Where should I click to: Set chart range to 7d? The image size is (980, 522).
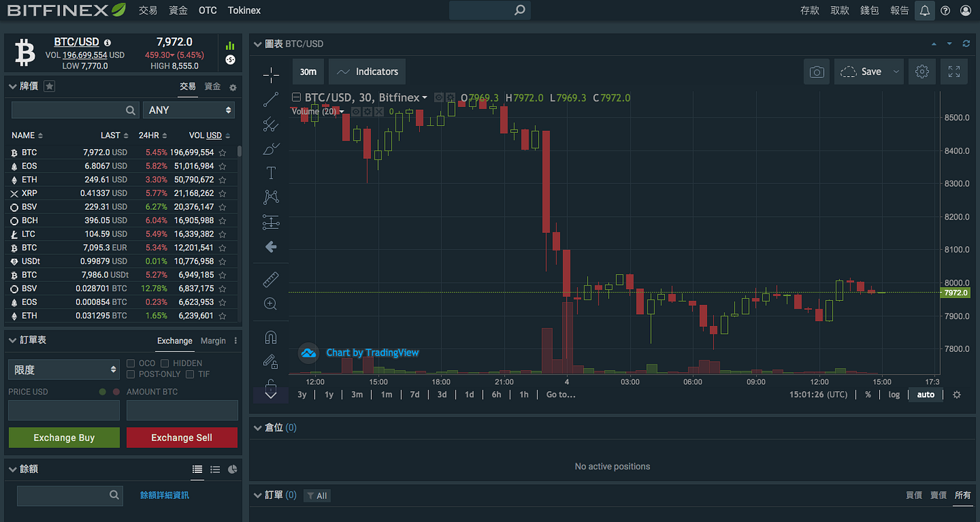414,395
